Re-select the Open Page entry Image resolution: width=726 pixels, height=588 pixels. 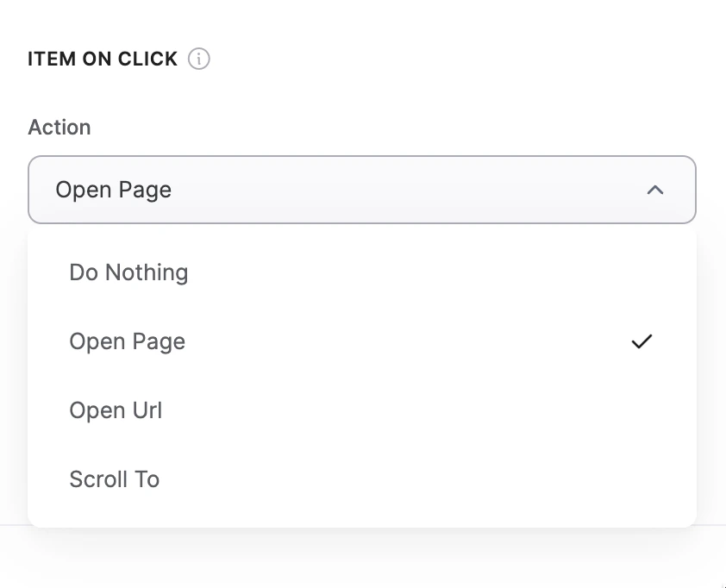coord(127,341)
